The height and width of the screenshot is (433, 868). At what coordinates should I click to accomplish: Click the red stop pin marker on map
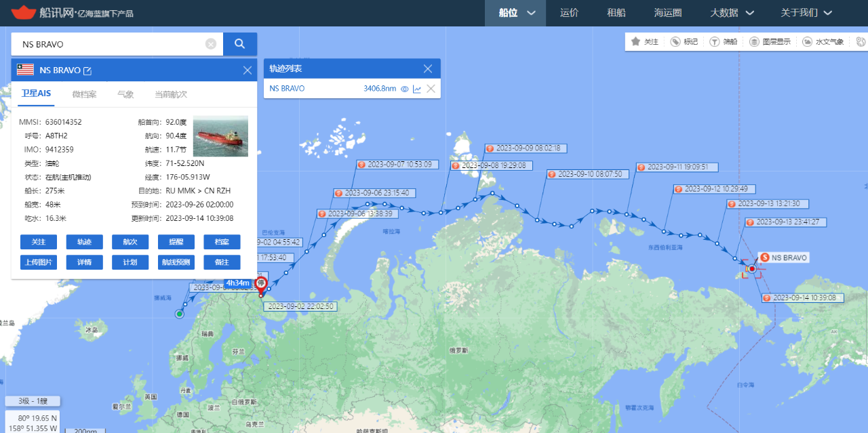tap(261, 285)
